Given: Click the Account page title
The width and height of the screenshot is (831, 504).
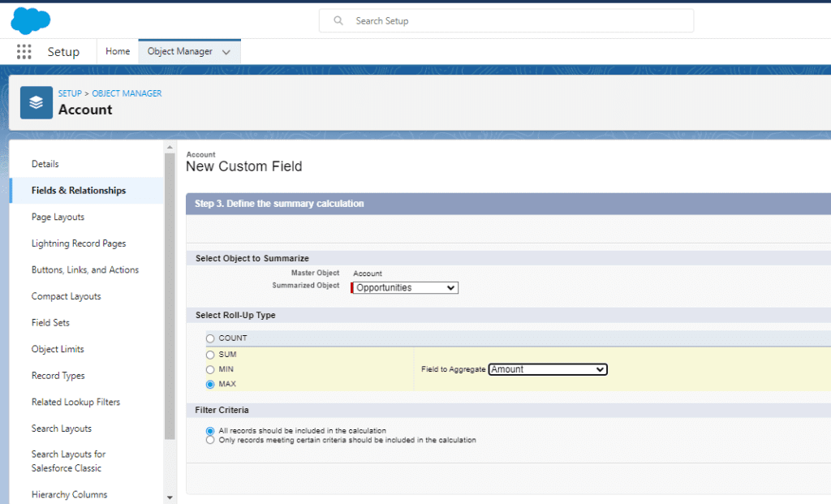Looking at the screenshot, I should coord(85,110).
